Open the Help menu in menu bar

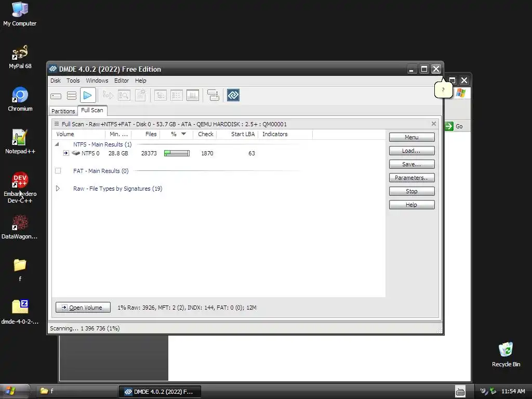(140, 81)
